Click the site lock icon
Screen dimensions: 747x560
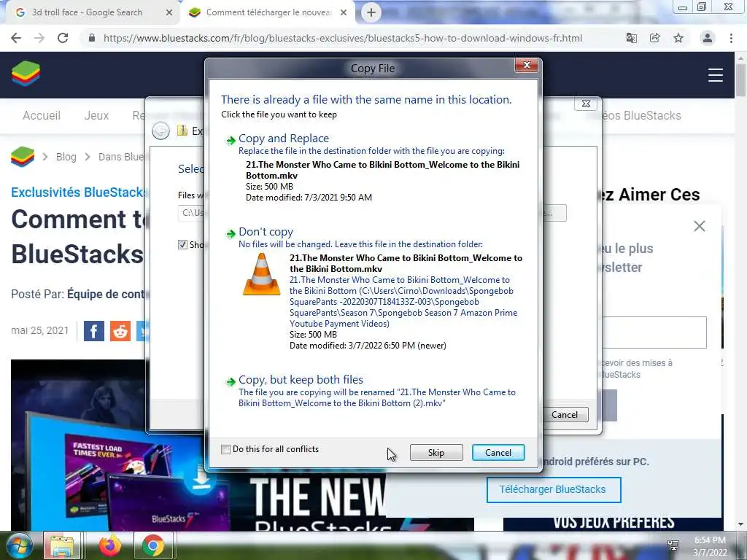point(91,38)
